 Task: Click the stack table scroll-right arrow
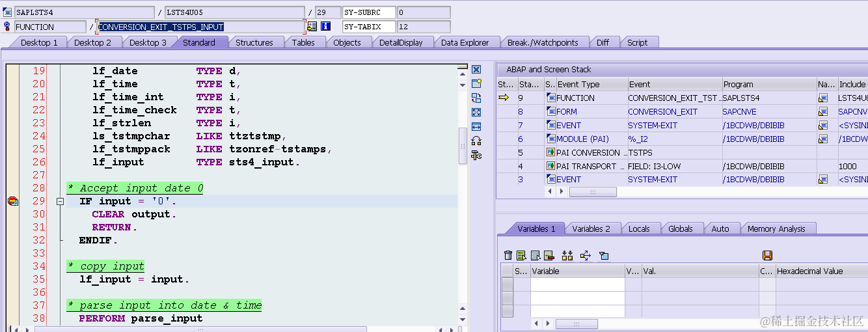pyautogui.click(x=562, y=191)
